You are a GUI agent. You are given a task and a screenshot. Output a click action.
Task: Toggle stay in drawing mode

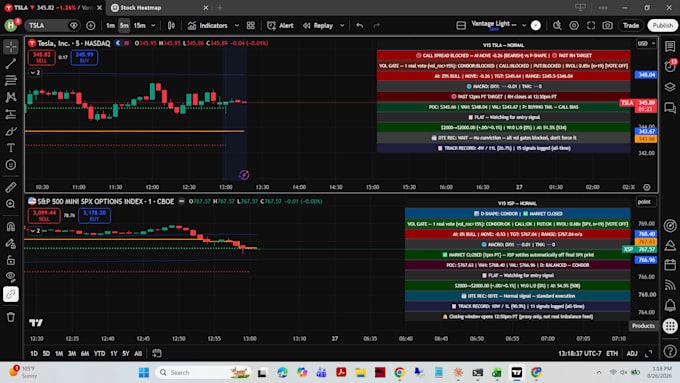(x=11, y=243)
